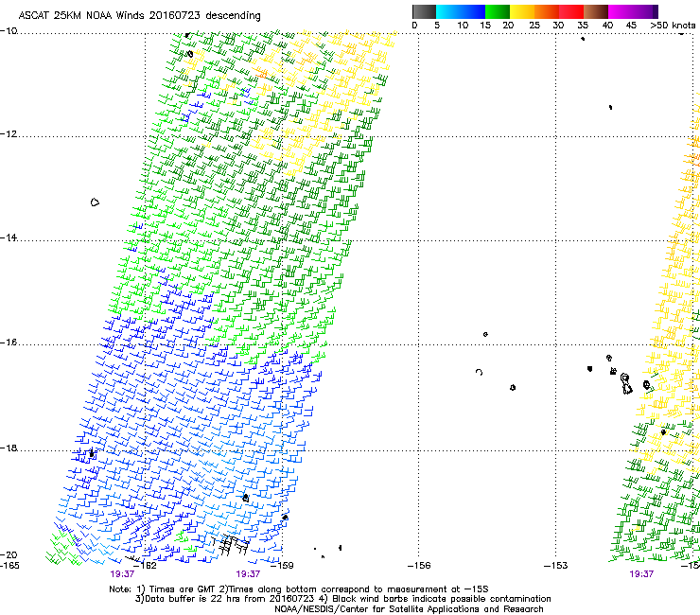Viewport: 700px width, 615px height.
Task: Click the "-14" latitude axis label
Action: pos(9,237)
